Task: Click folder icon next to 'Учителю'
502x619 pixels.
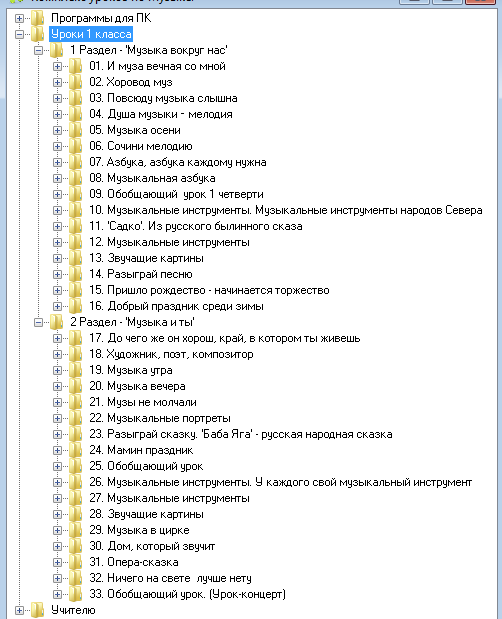Action: 37,610
